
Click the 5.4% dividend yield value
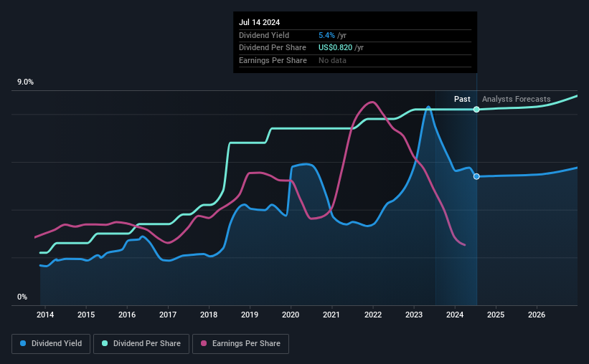326,35
